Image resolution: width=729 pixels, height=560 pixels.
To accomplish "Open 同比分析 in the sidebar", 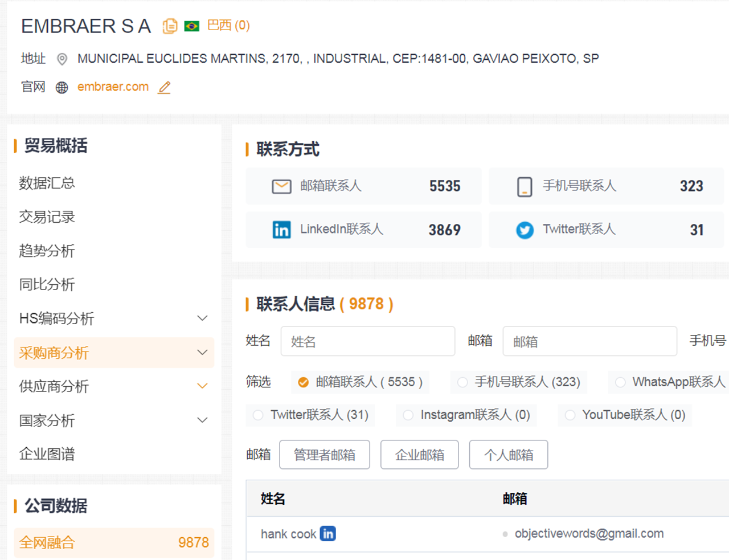I will (47, 284).
